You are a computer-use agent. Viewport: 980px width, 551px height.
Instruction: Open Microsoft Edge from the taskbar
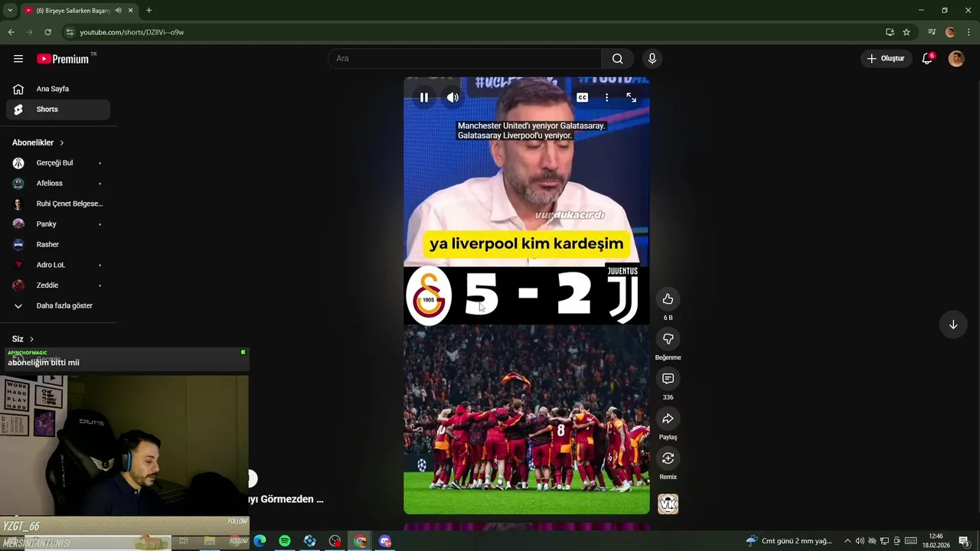(260, 541)
